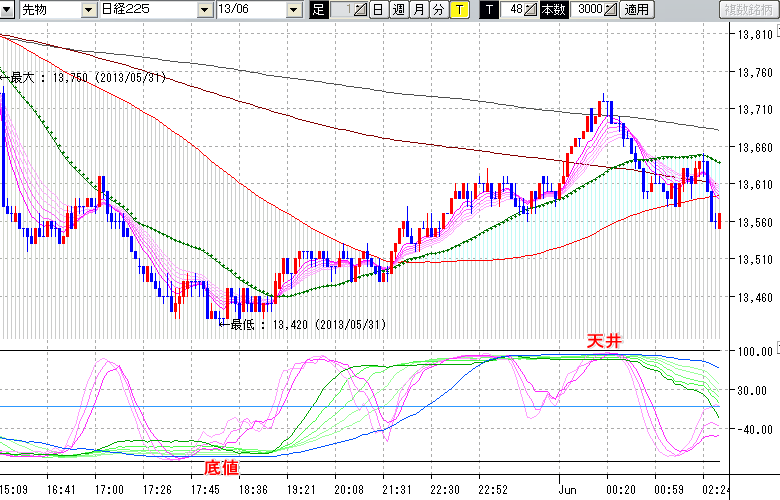
Task: Switch to minute 分 bars
Action: [x=438, y=10]
